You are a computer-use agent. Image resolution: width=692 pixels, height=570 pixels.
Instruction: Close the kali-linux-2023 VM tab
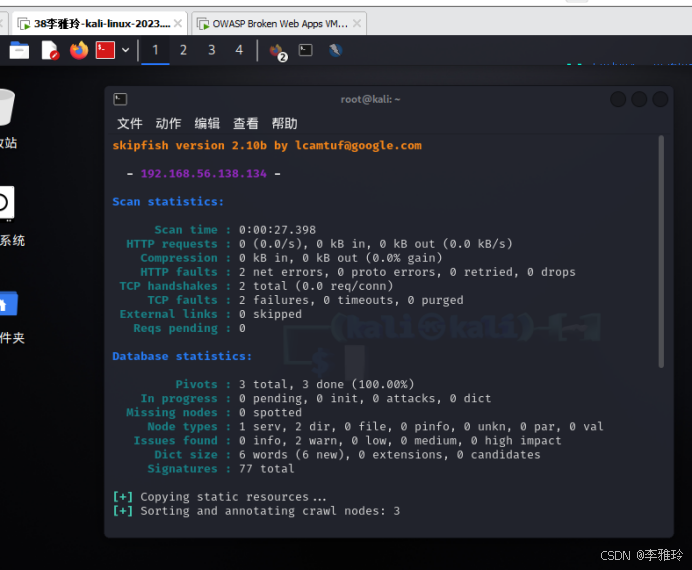178,23
